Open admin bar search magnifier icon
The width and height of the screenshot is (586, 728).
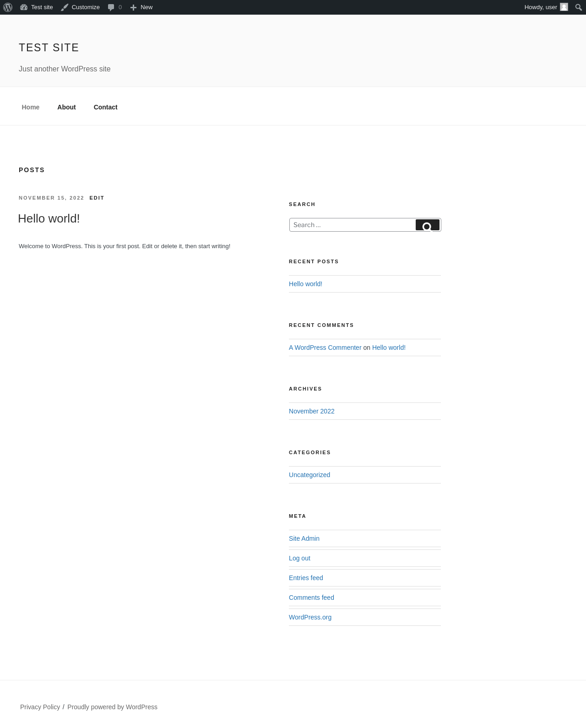pos(579,7)
